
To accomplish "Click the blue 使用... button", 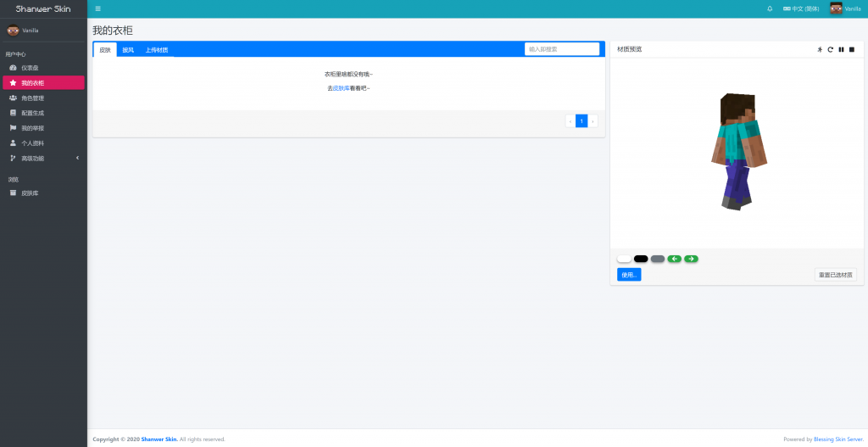I will (629, 275).
